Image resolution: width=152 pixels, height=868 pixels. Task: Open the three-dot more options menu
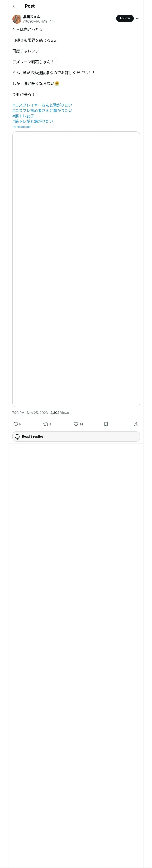click(138, 18)
